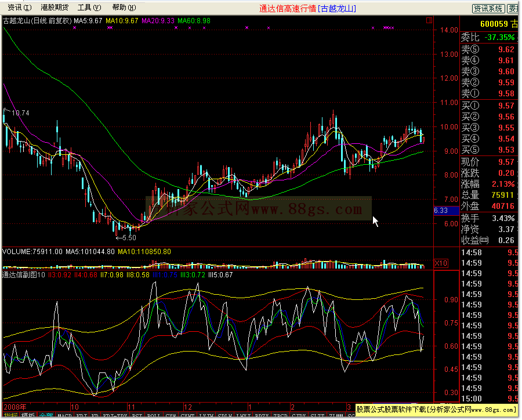Click the 收益(四) 0.26 row
The width and height of the screenshot is (522, 420).
[x=488, y=240]
